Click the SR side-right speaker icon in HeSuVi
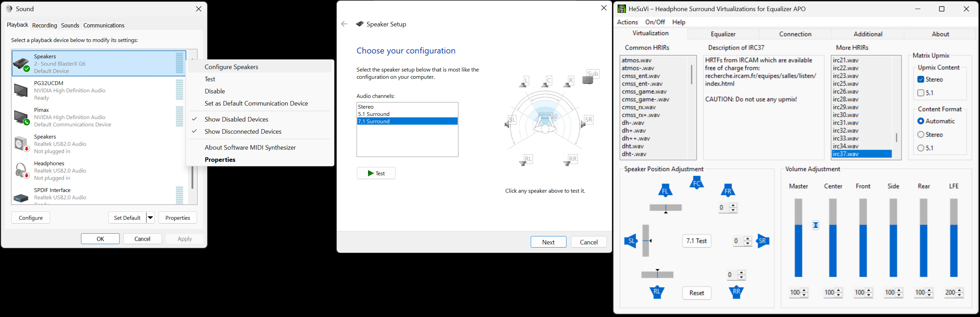The height and width of the screenshot is (317, 980). click(763, 241)
